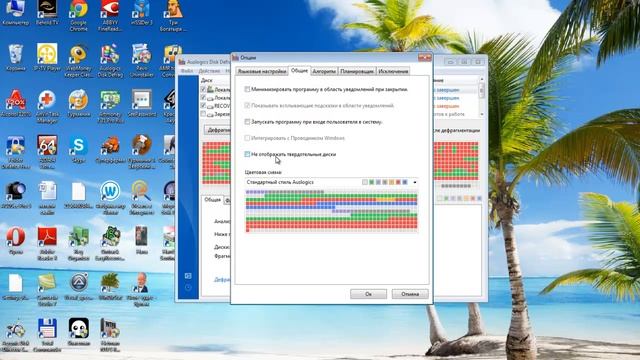Open the Alcohol 120% desktop shortcut
Image resolution: width=640 pixels, height=360 pixels.
tap(16, 104)
